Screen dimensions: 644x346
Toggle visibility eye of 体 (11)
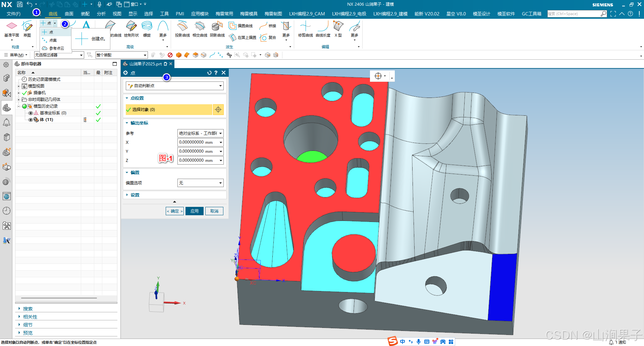[31, 120]
